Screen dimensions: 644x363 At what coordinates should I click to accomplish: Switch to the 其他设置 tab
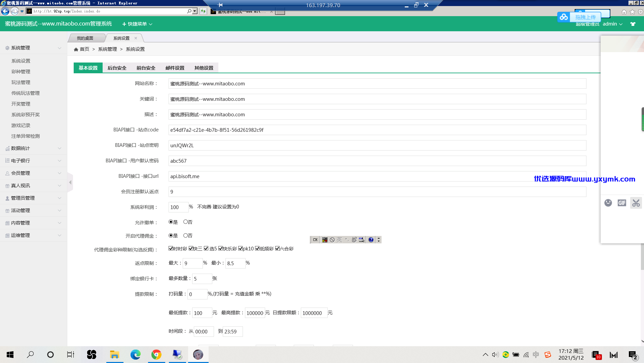204,68
